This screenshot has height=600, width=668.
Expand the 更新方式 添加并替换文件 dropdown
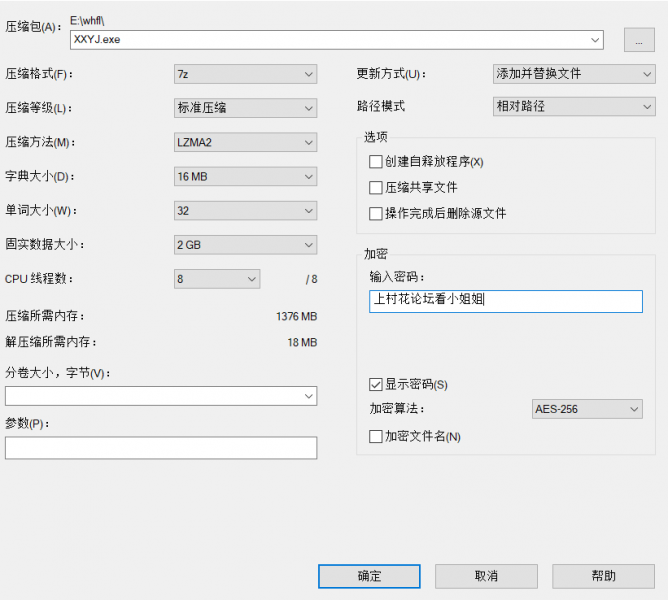[574, 74]
